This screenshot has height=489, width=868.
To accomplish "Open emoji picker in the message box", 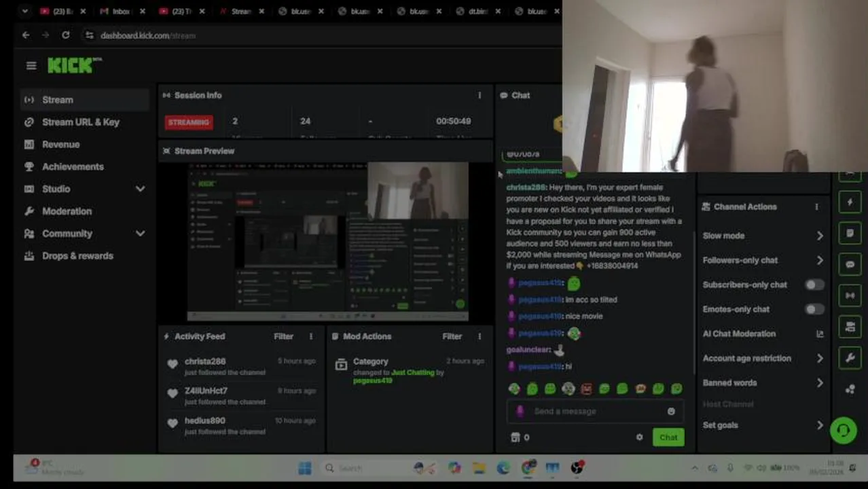I will [671, 411].
